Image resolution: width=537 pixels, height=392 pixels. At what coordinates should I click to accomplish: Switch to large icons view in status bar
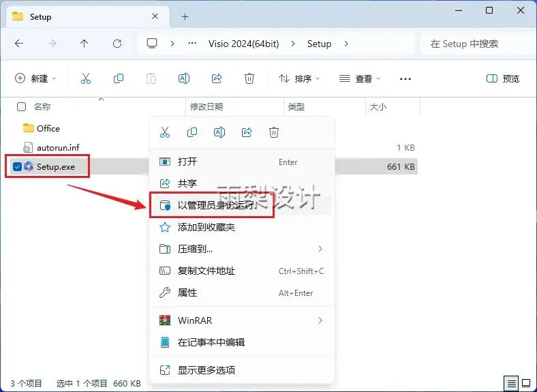click(x=526, y=383)
